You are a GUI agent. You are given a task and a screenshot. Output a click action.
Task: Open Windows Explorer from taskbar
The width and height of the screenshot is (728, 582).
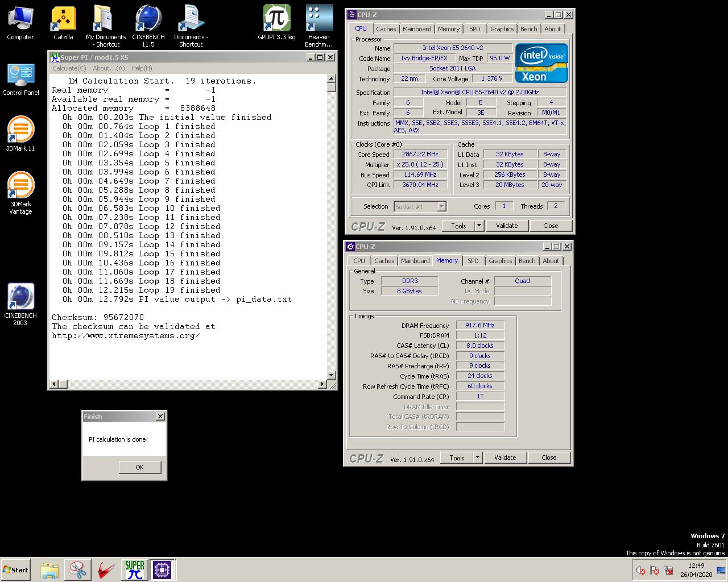pyautogui.click(x=49, y=569)
